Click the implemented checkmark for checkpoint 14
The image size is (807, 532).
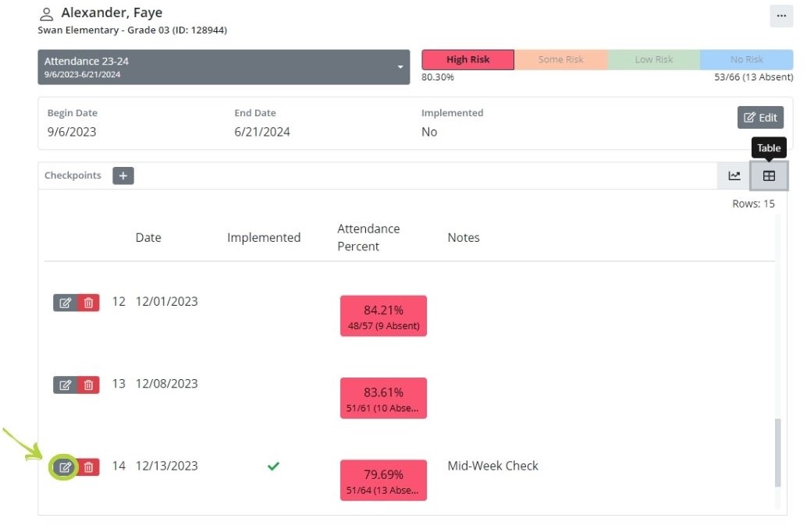[x=273, y=466]
